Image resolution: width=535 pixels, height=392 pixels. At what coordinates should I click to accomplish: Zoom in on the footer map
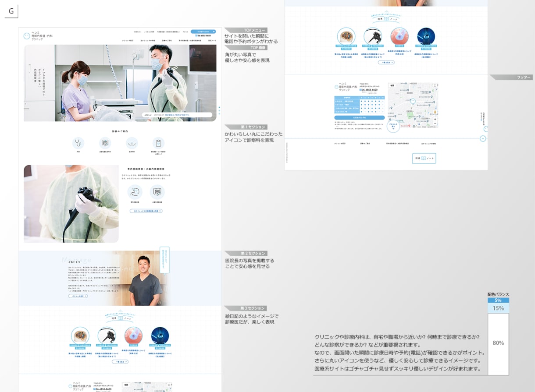tap(413, 105)
